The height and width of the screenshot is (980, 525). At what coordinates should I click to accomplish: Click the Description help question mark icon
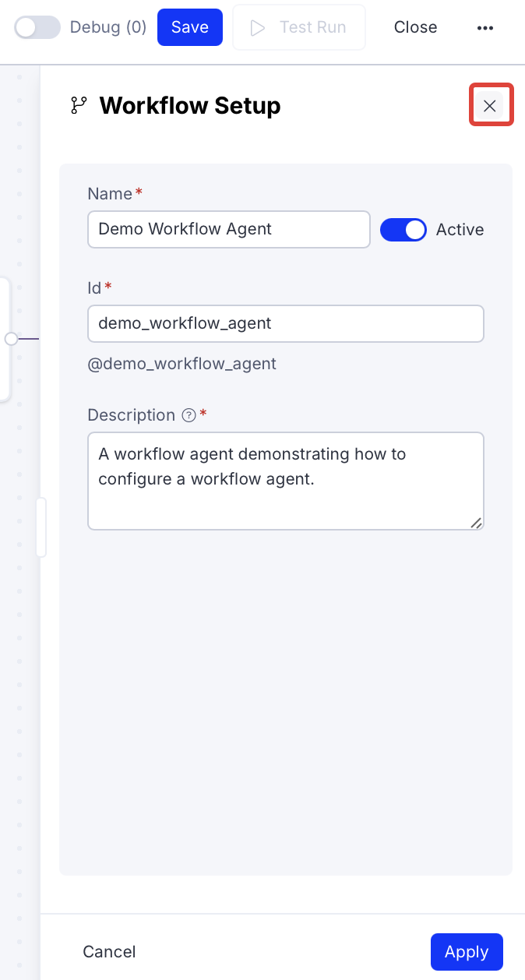coord(188,415)
